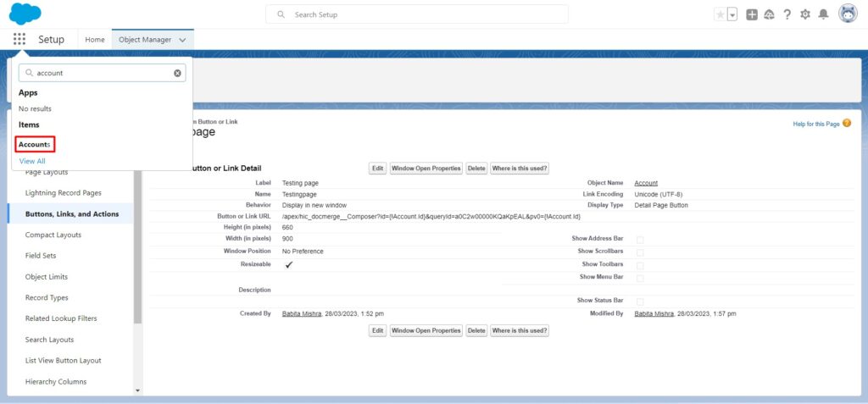The width and height of the screenshot is (868, 404).
Task: Select Accounts from the Items results
Action: coord(34,145)
